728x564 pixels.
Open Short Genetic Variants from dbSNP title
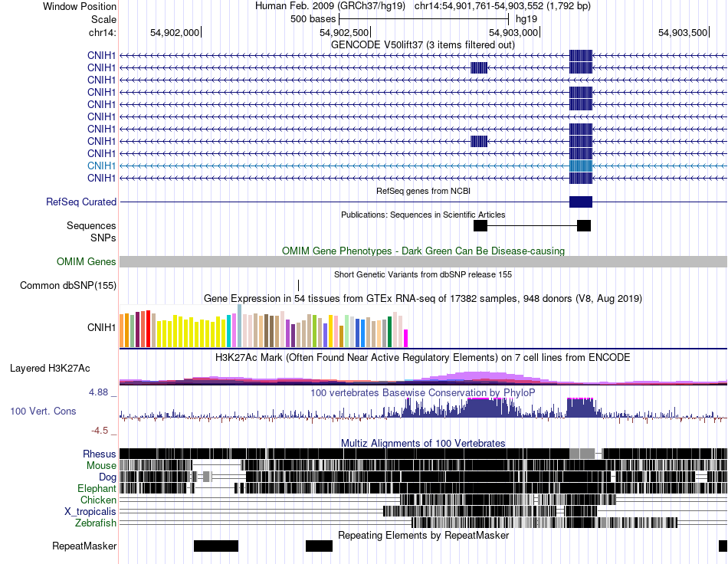pos(423,275)
